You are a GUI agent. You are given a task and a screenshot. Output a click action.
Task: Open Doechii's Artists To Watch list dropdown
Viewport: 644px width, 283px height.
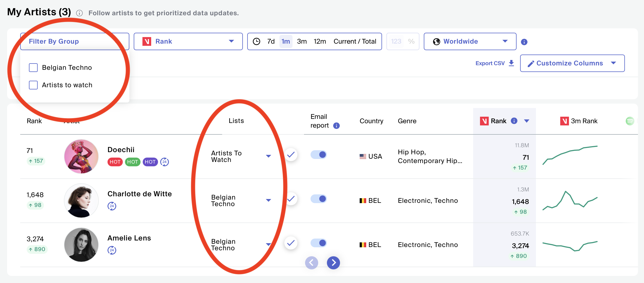pyautogui.click(x=268, y=156)
